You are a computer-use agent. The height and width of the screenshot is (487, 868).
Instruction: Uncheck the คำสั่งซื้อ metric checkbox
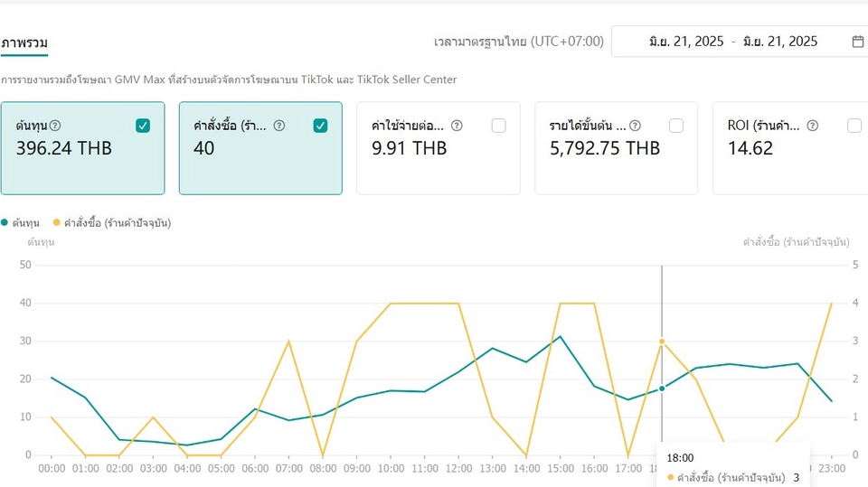tap(320, 126)
